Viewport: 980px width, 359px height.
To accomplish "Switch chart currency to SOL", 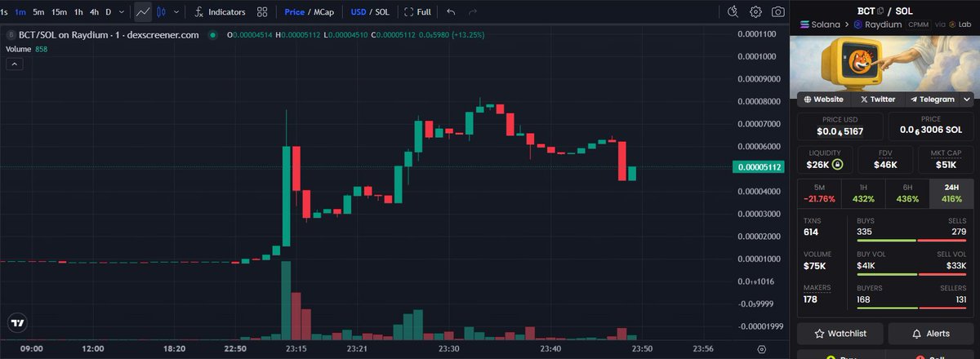I will click(x=381, y=12).
